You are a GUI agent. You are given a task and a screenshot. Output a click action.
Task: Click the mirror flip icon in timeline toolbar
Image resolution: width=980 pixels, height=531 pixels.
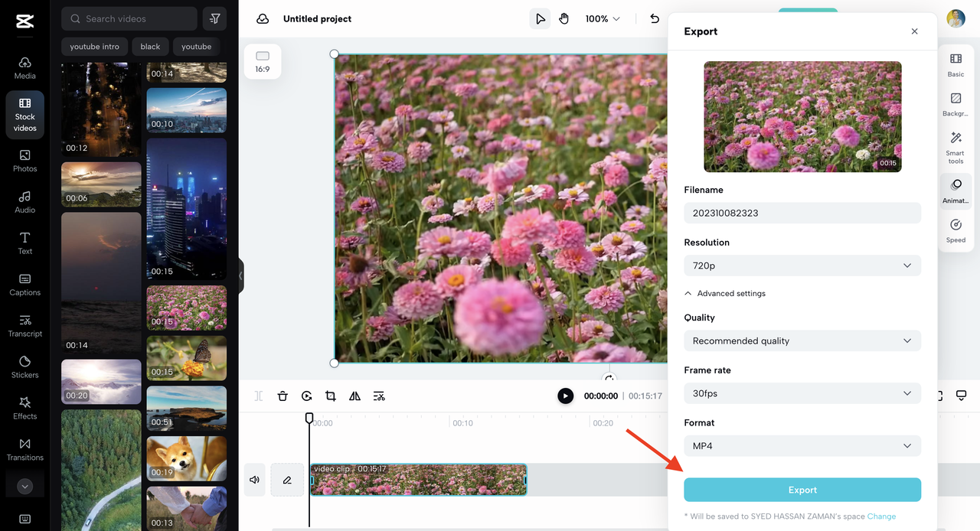click(354, 396)
